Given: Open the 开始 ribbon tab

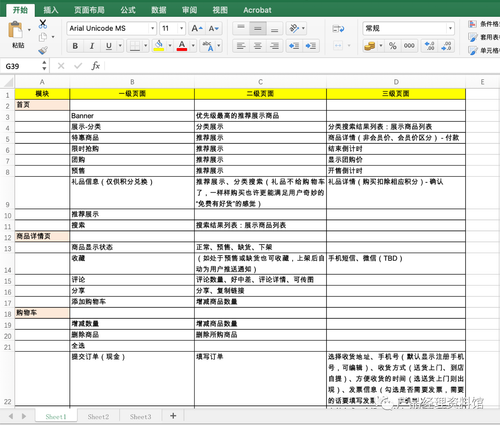Looking at the screenshot, I should (x=20, y=10).
